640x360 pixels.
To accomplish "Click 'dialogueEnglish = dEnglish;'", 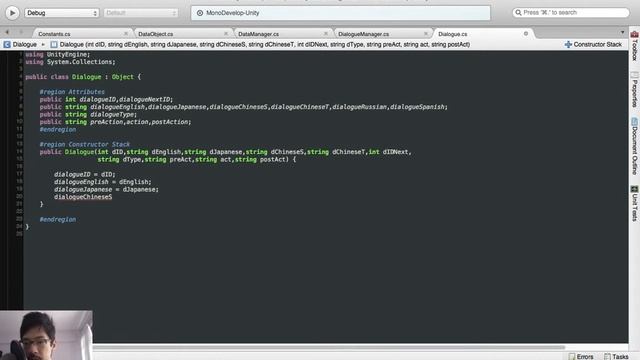I will [x=102, y=182].
